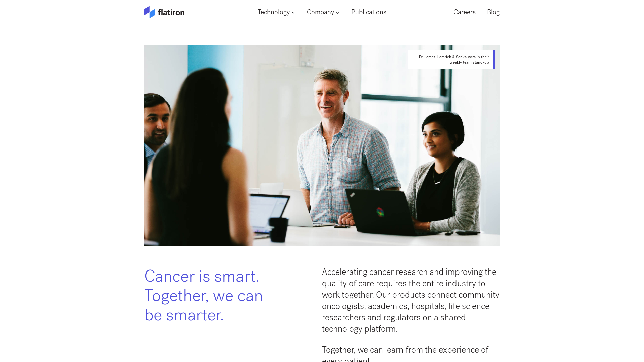The height and width of the screenshot is (362, 644).
Task: Click the bearded man at left edge
Action: coord(157,134)
